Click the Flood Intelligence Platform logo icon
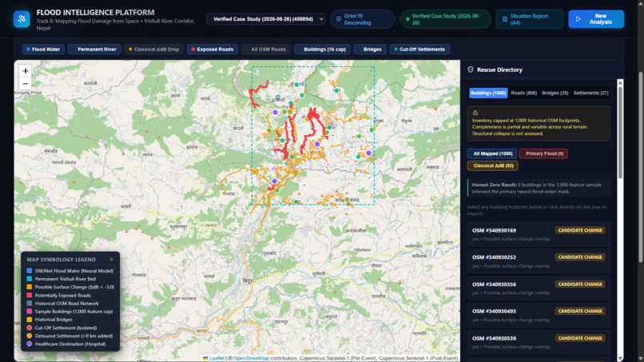Image resolution: width=644 pixels, height=362 pixels. [22, 19]
